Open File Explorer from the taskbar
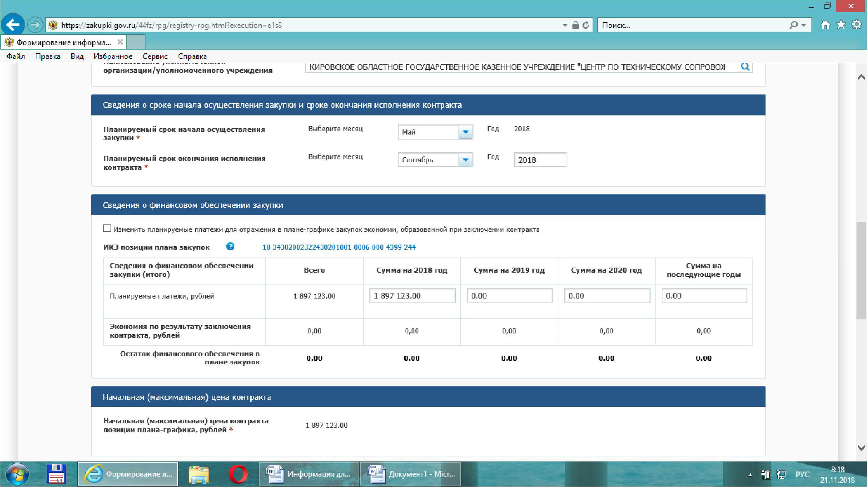Image resolution: width=868 pixels, height=487 pixels. point(198,474)
